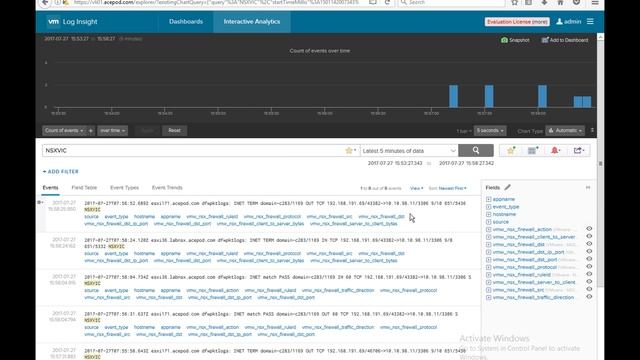Toggle visibility of vmw_nsx_firewall_src field
Viewport: 640px width, 360px height.
(589, 289)
